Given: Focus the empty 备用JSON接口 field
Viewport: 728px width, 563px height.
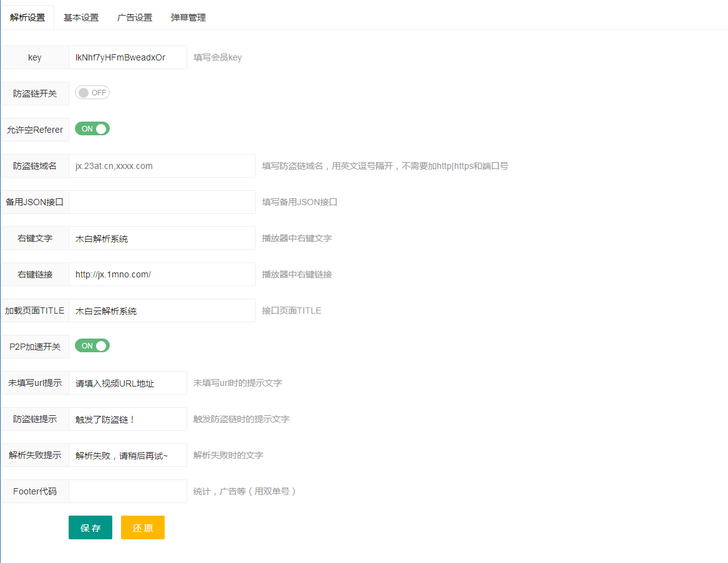Looking at the screenshot, I should coord(162,201).
